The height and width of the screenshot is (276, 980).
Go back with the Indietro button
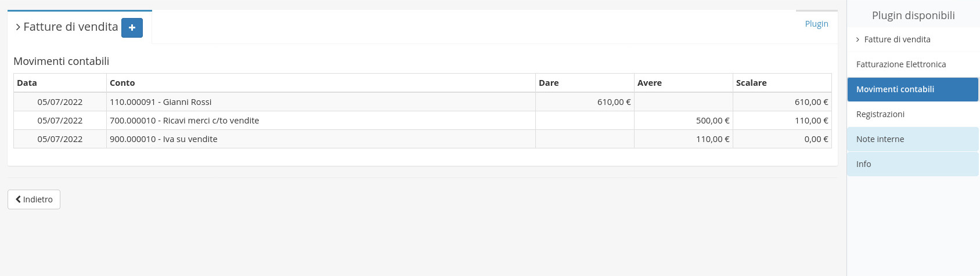tap(34, 199)
